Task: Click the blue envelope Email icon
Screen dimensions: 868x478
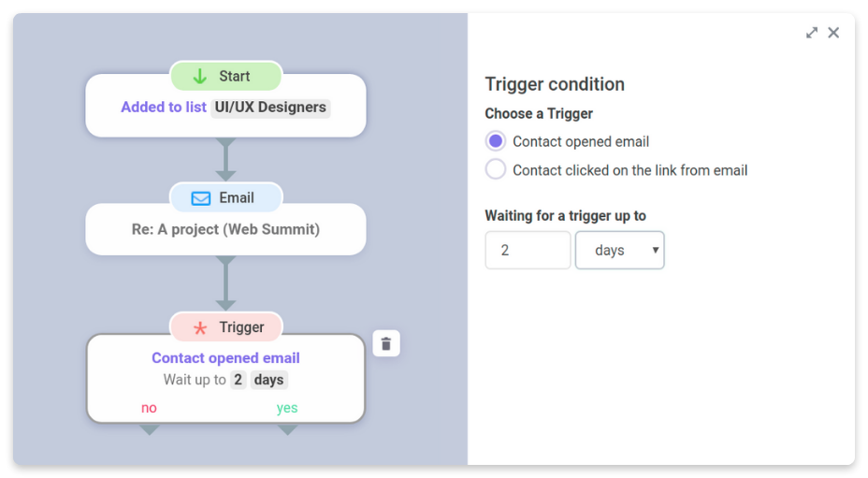Action: 200,198
